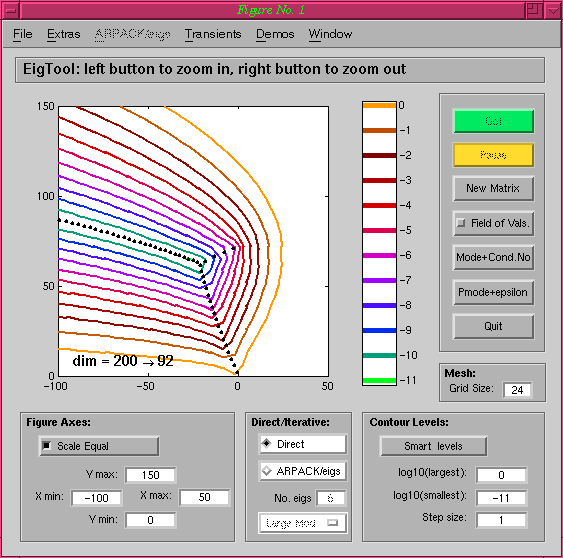Click the X min input field
Image resolution: width=563 pixels, height=558 pixels.
click(97, 498)
